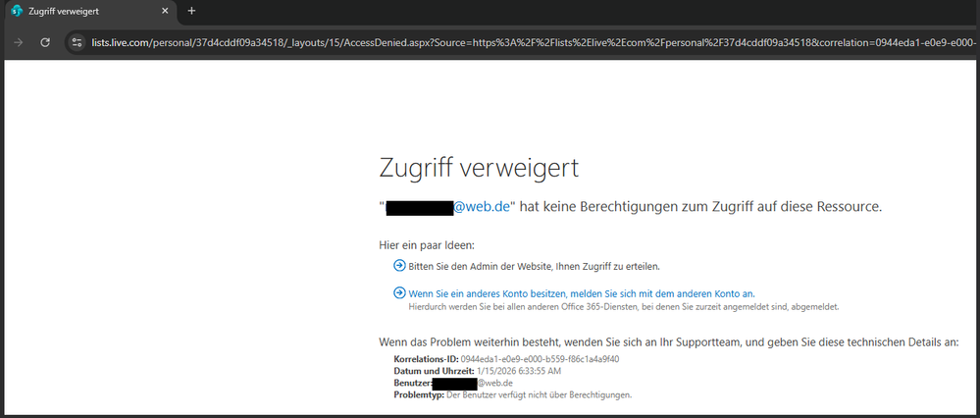The image size is (980, 418).
Task: Click SharePoint favicon on the tab
Action: click(18, 11)
